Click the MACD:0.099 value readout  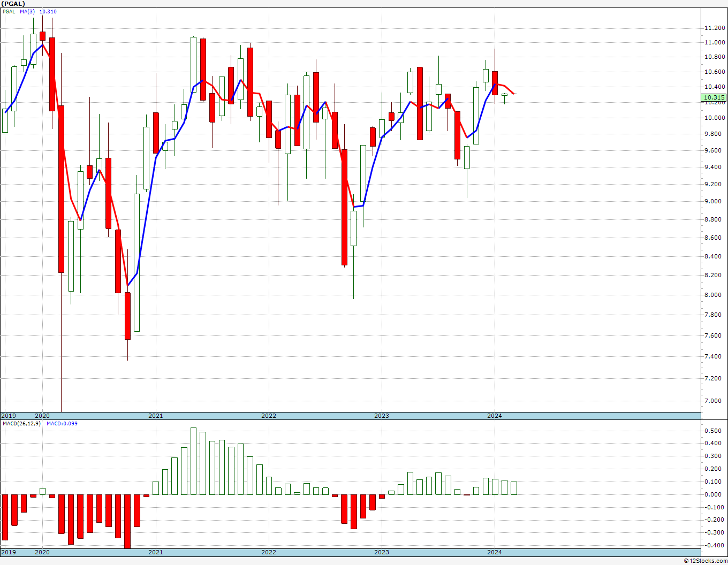pos(62,424)
